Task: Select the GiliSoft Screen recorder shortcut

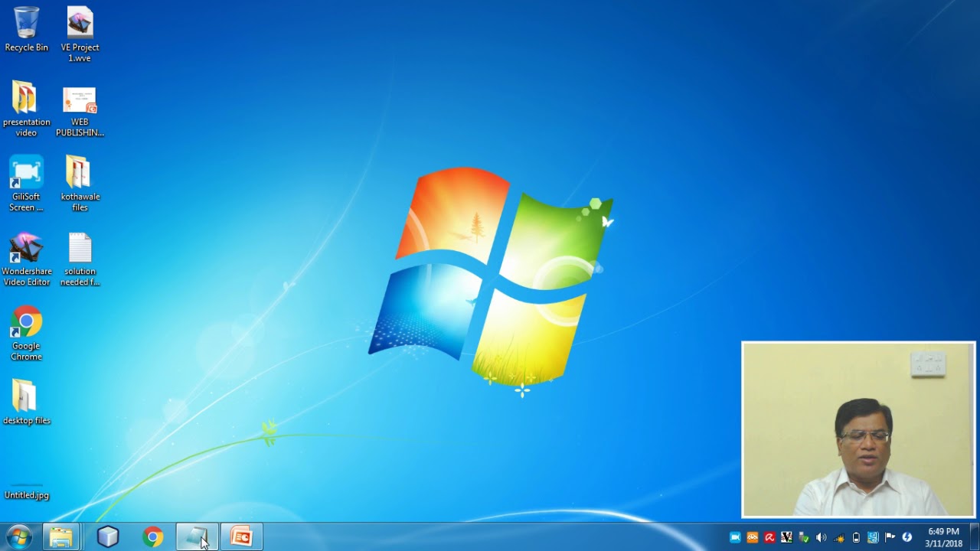Action: tap(26, 184)
